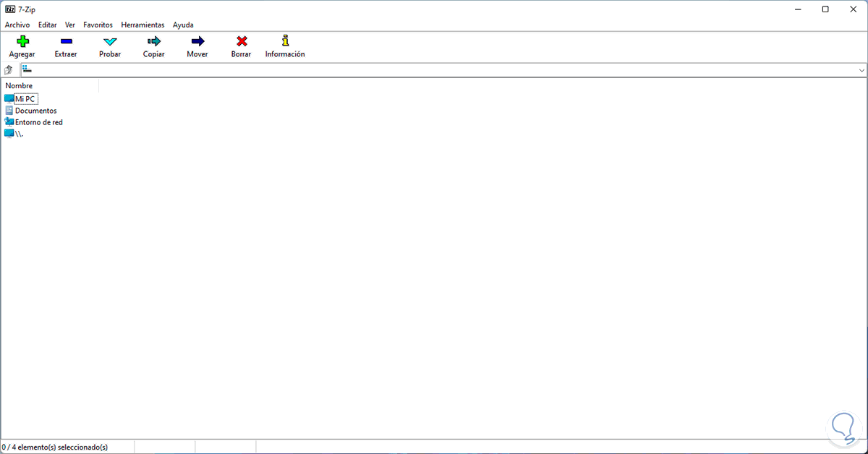868x454 pixels.
Task: Click the Entorno de red icon
Action: click(x=9, y=122)
